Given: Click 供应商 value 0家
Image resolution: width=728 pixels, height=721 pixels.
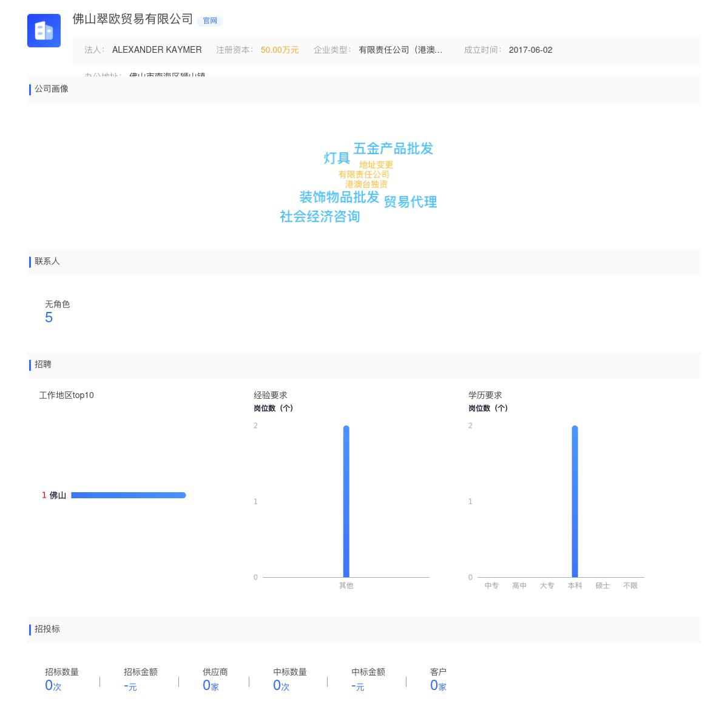Looking at the screenshot, I should 211,686.
